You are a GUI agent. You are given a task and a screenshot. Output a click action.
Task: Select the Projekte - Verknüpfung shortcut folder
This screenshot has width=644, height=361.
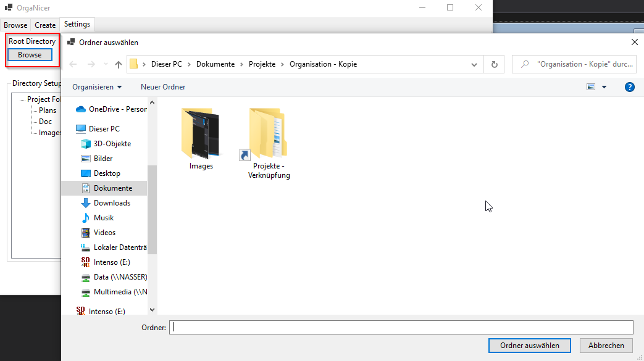269,143
